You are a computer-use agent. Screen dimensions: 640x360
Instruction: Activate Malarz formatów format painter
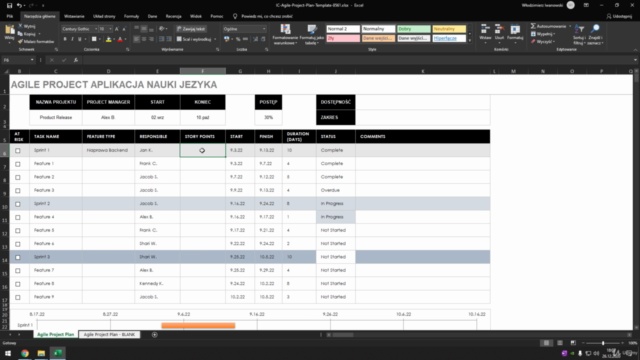coord(36,41)
